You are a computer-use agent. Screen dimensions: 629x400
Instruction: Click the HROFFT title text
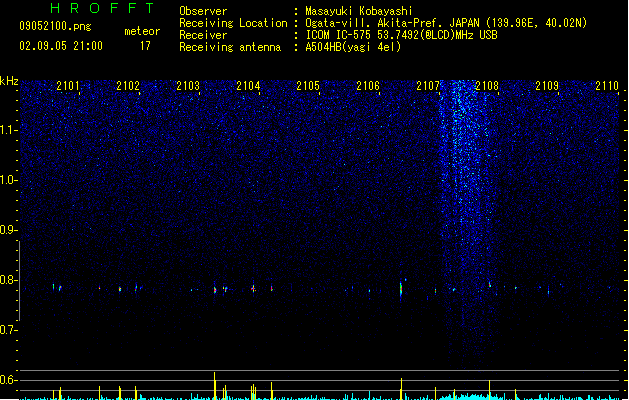(x=102, y=8)
